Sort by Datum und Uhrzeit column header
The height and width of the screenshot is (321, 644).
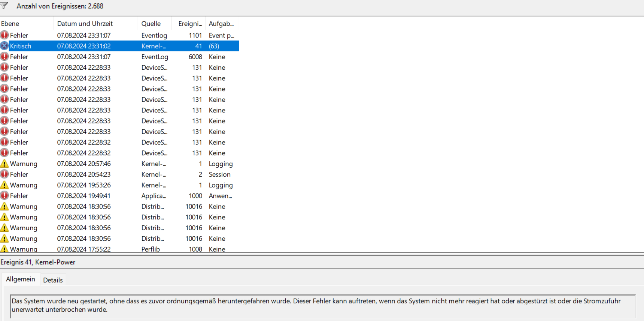tap(96, 24)
